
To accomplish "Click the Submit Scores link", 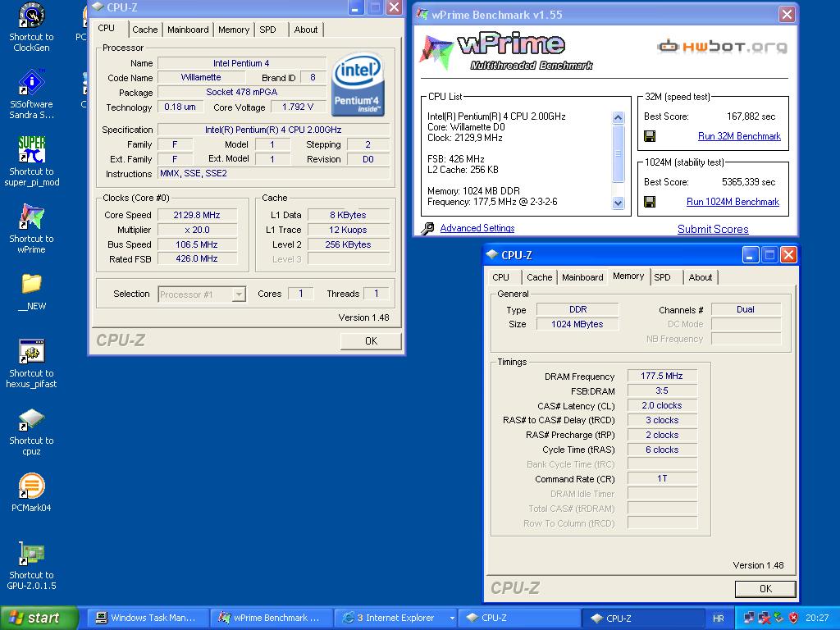I will 713,230.
